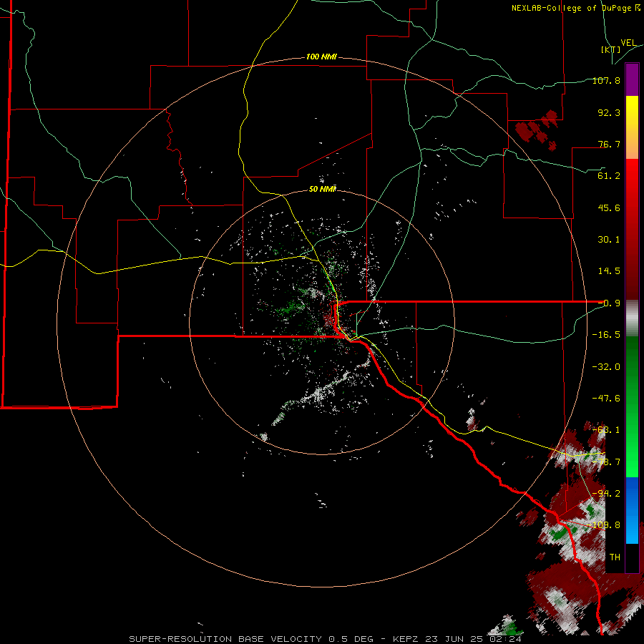Screen dimensions: 644x644
Task: Click the 76.7 scale value
Action: tap(609, 144)
